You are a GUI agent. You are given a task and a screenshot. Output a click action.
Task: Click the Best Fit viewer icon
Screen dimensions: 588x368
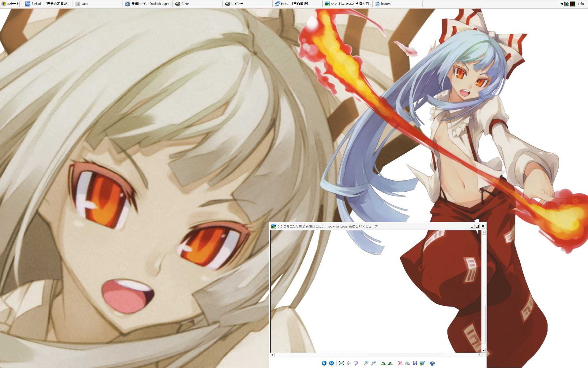point(341,363)
